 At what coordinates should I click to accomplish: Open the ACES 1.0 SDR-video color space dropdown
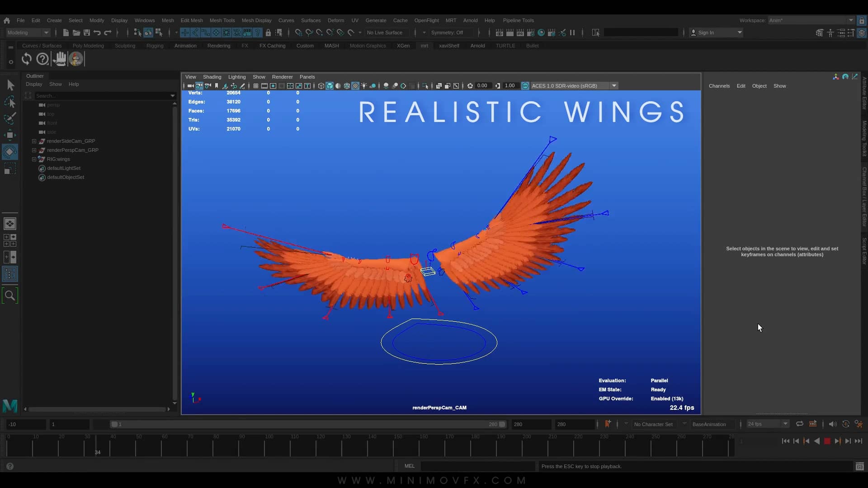pyautogui.click(x=613, y=85)
